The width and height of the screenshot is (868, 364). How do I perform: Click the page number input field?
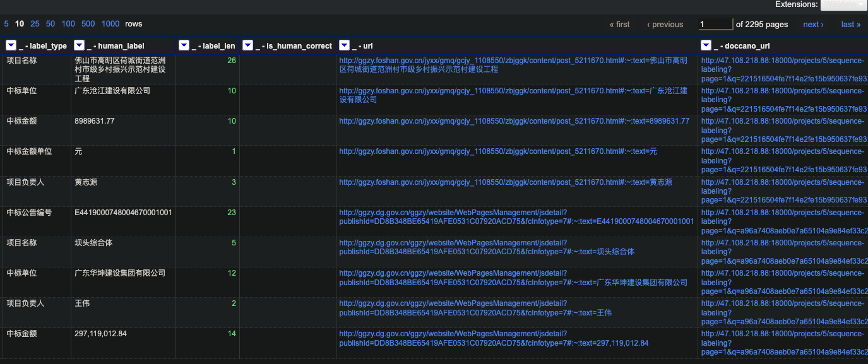(715, 24)
